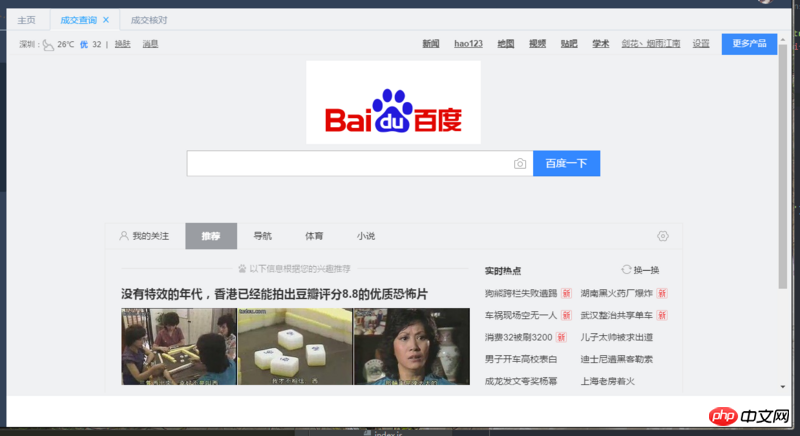The width and height of the screenshot is (800, 436).
Task: Open the 推荐 feed tab
Action: [x=211, y=236]
